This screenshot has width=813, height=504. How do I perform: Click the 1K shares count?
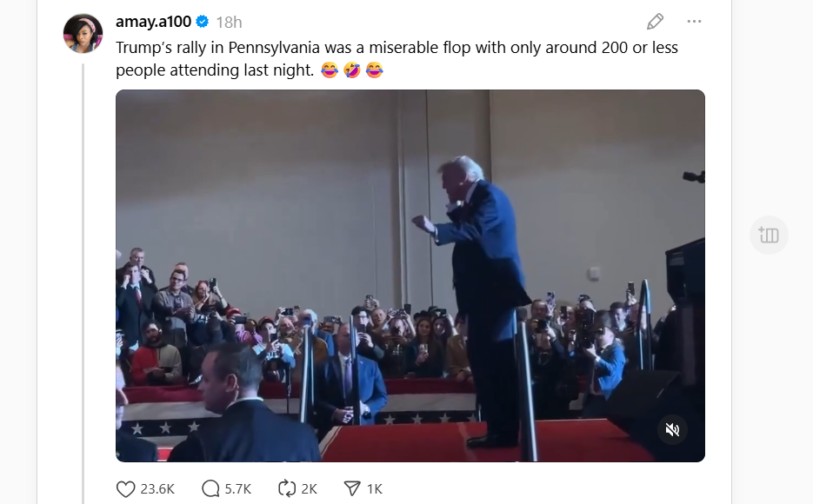375,488
